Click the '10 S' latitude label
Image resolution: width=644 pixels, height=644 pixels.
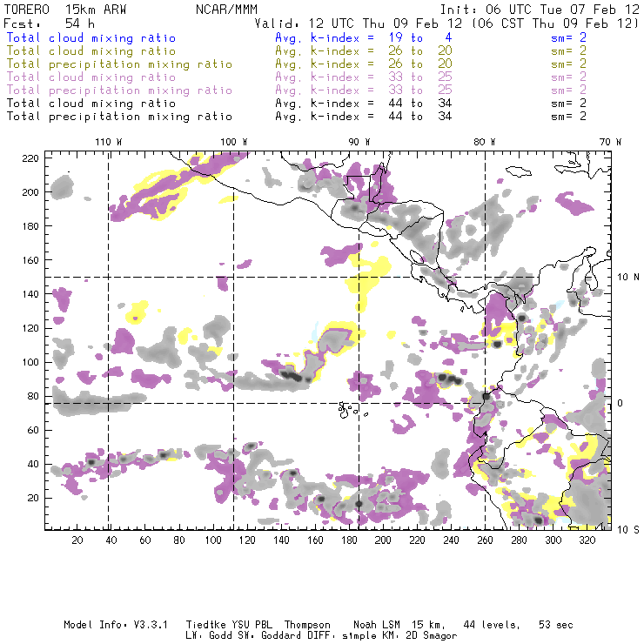pyautogui.click(x=628, y=530)
